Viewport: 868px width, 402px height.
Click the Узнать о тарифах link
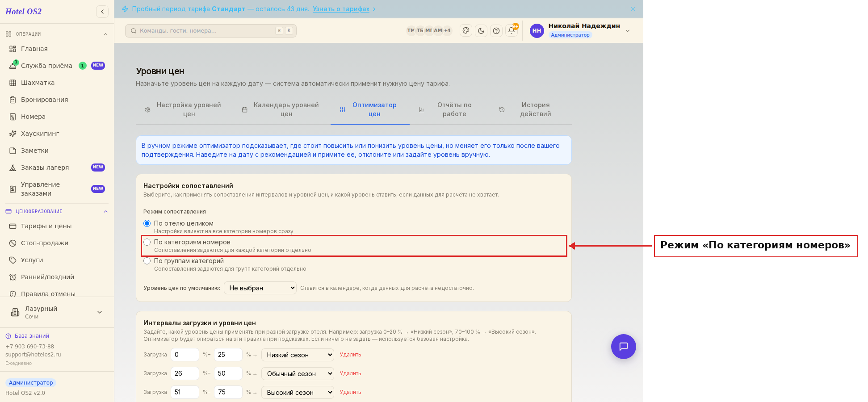[x=341, y=9]
